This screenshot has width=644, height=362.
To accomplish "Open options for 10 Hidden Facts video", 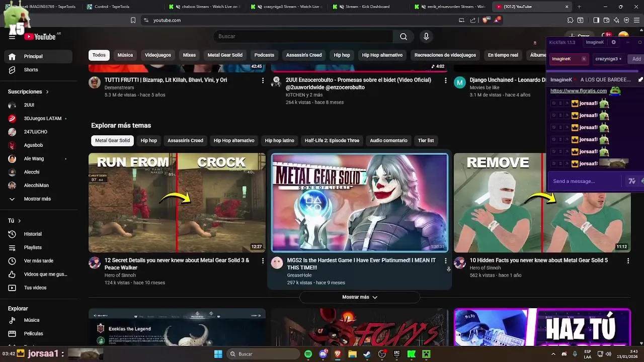I will [628, 261].
